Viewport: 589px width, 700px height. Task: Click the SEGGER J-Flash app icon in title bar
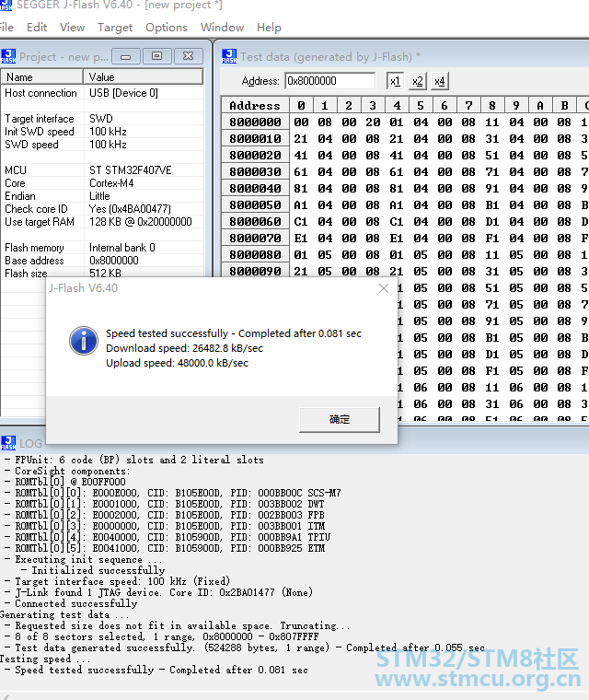[6, 5]
